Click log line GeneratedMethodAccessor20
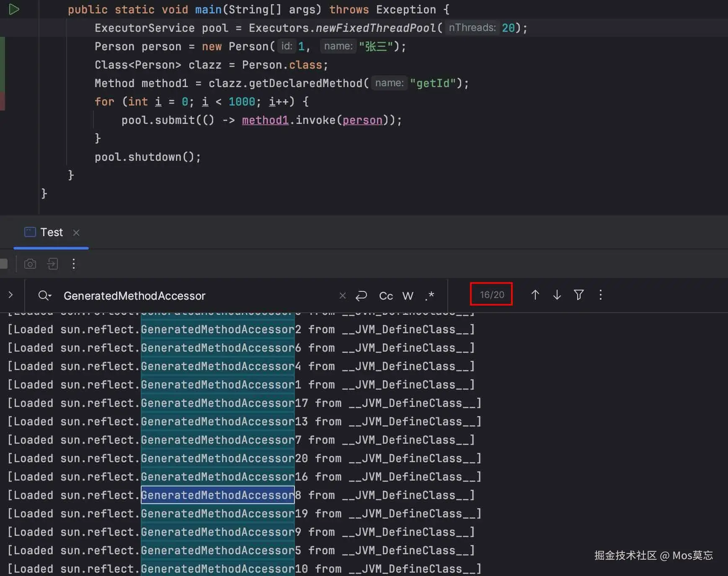 coord(245,458)
